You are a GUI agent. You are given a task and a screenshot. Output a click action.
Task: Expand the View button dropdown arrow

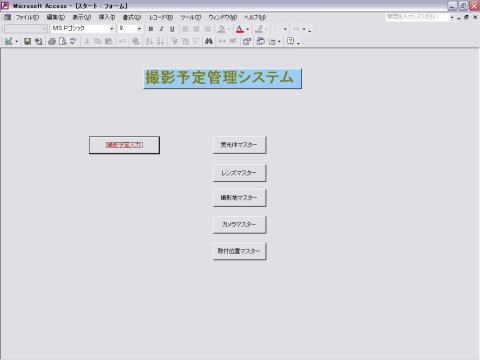coord(17,42)
